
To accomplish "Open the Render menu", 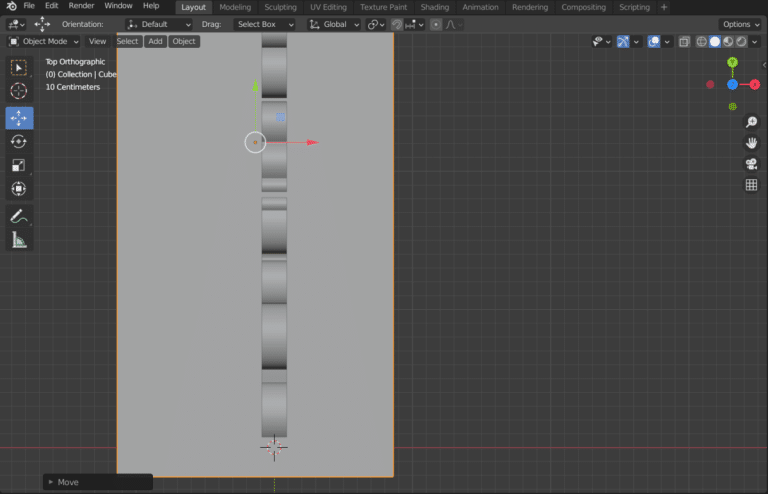I will click(81, 6).
